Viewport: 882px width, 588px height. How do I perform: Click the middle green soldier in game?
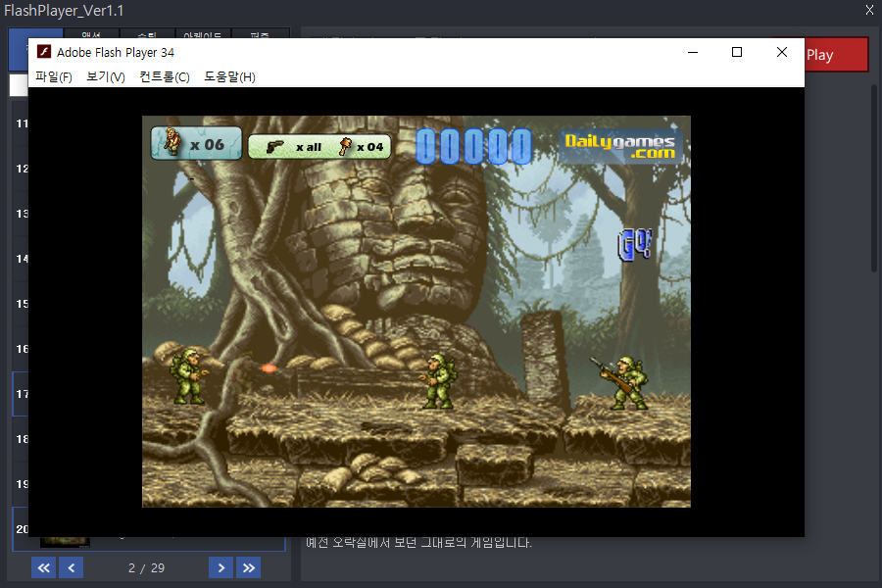click(x=438, y=381)
